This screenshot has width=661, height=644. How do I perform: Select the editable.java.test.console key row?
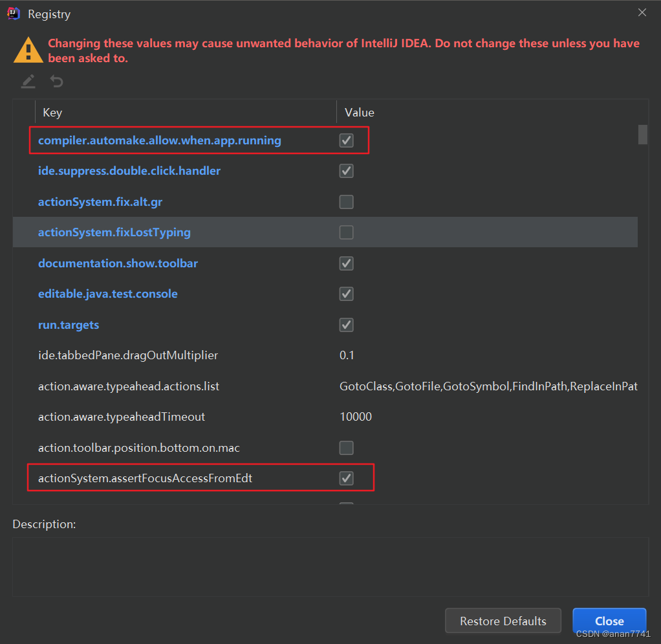(107, 294)
